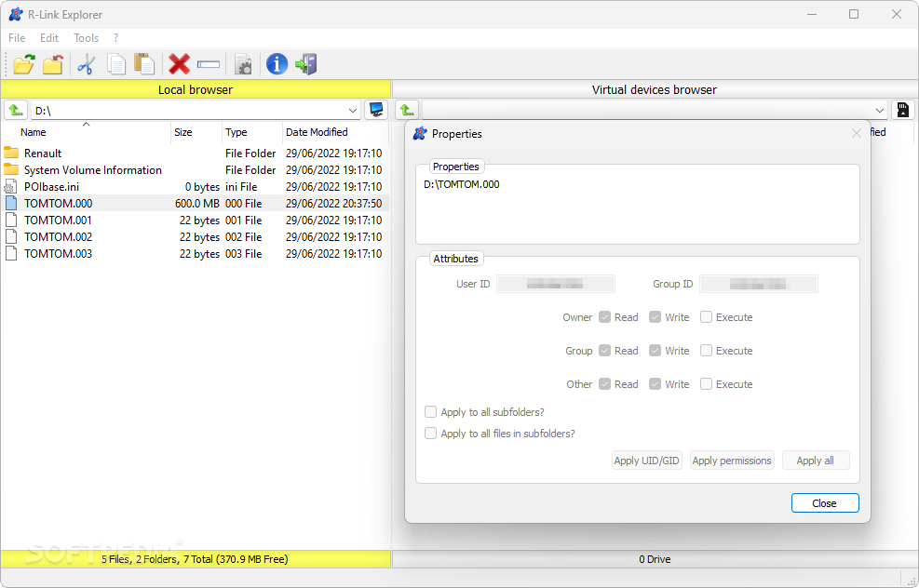This screenshot has width=919, height=588.
Task: Sort by the Date Modified column header
Action: [335, 132]
